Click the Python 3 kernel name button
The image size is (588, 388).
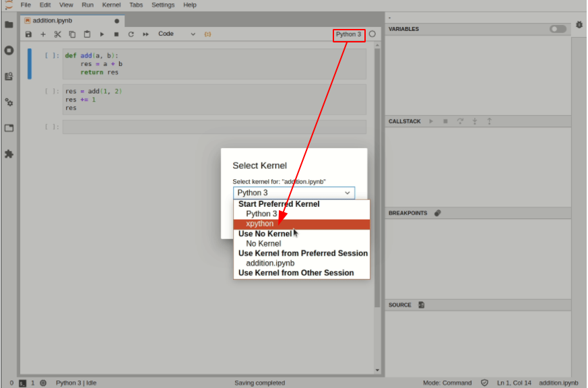(x=348, y=34)
